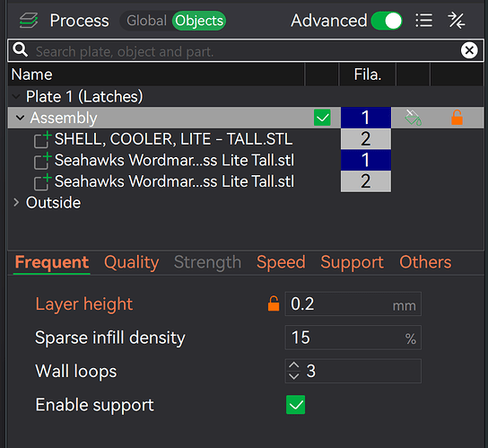Click the compare presets icon
Image resolution: width=488 pixels, height=448 pixels.
click(457, 21)
